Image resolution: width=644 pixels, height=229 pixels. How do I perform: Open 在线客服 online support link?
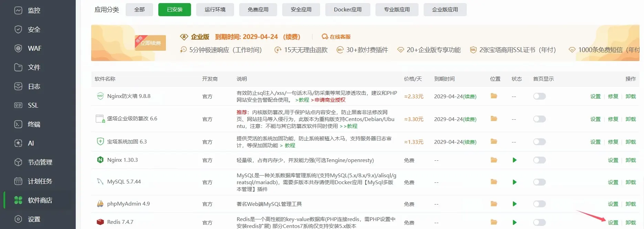336,37
